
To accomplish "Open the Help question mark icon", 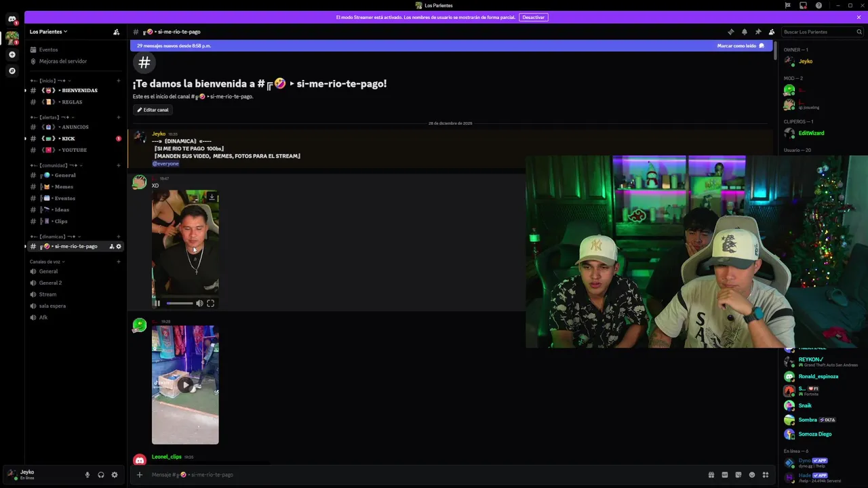I will pyautogui.click(x=818, y=5).
